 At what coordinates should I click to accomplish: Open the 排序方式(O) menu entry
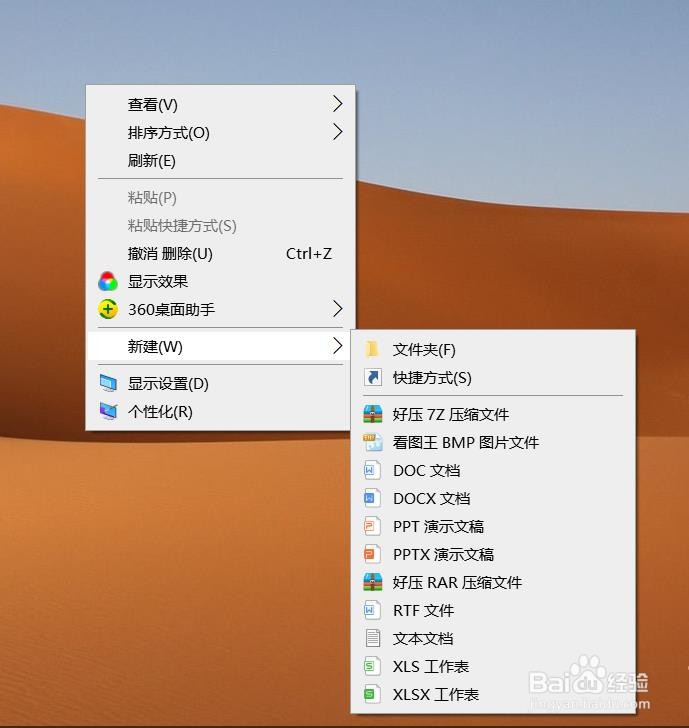221,133
